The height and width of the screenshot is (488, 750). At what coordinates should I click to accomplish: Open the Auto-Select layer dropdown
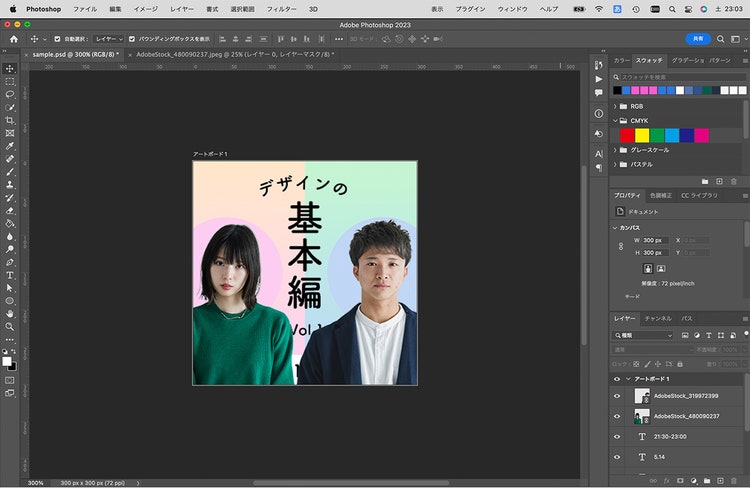pyautogui.click(x=108, y=39)
